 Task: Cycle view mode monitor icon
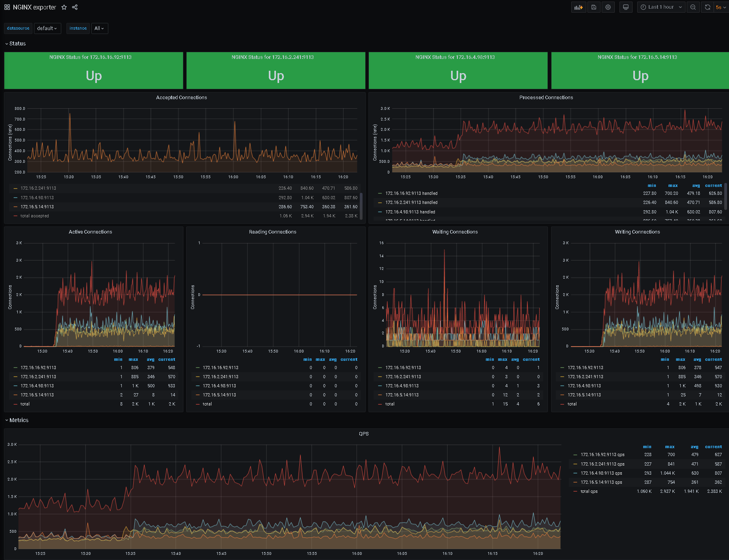coord(625,7)
